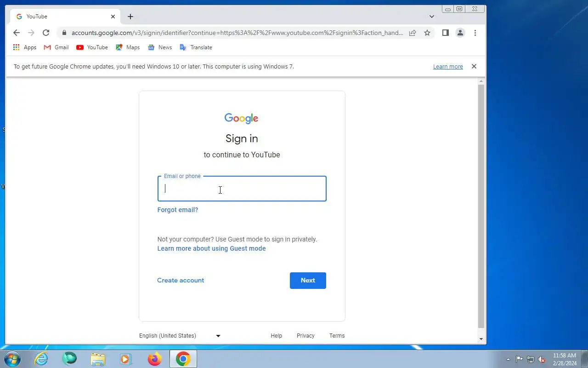The width and height of the screenshot is (588, 368).
Task: Open the tab search chevron
Action: click(x=432, y=17)
